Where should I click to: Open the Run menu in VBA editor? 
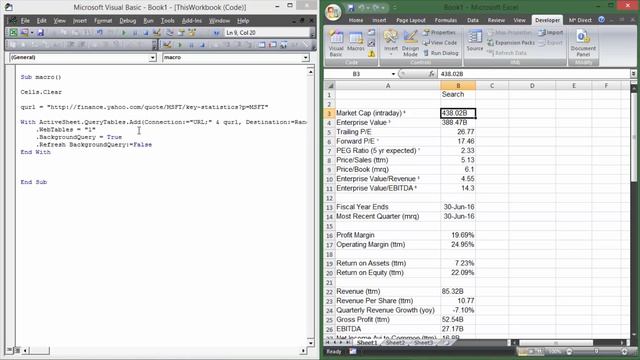tap(149, 20)
